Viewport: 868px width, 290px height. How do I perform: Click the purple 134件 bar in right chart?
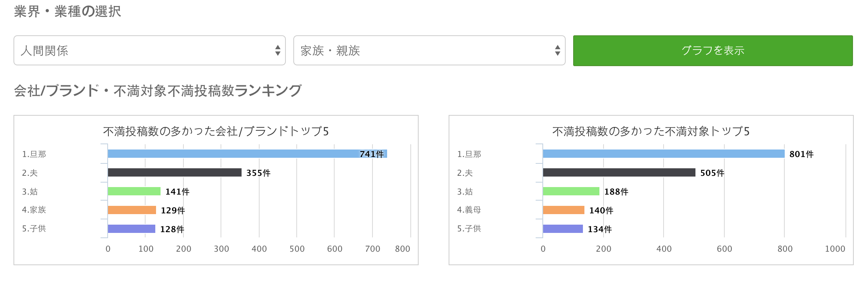point(563,229)
